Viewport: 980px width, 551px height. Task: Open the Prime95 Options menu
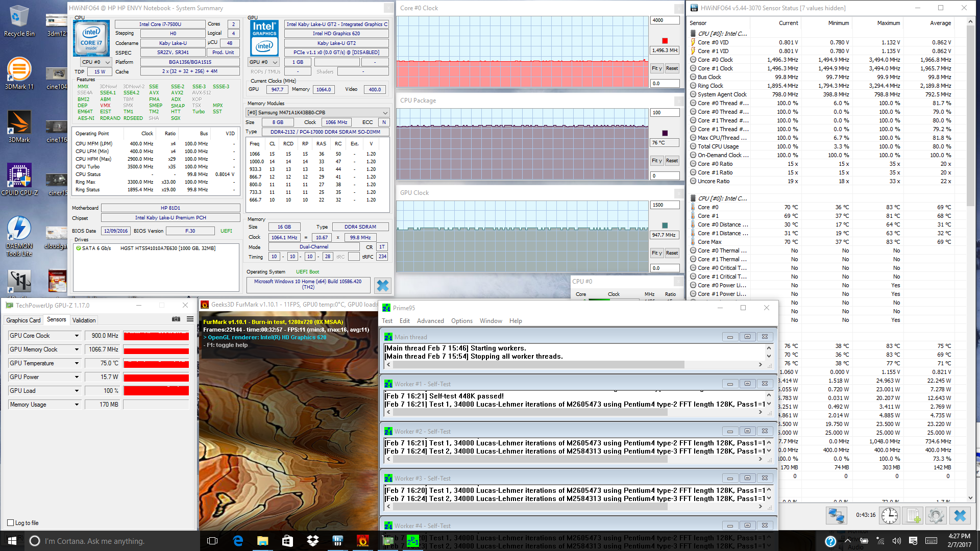pyautogui.click(x=461, y=321)
